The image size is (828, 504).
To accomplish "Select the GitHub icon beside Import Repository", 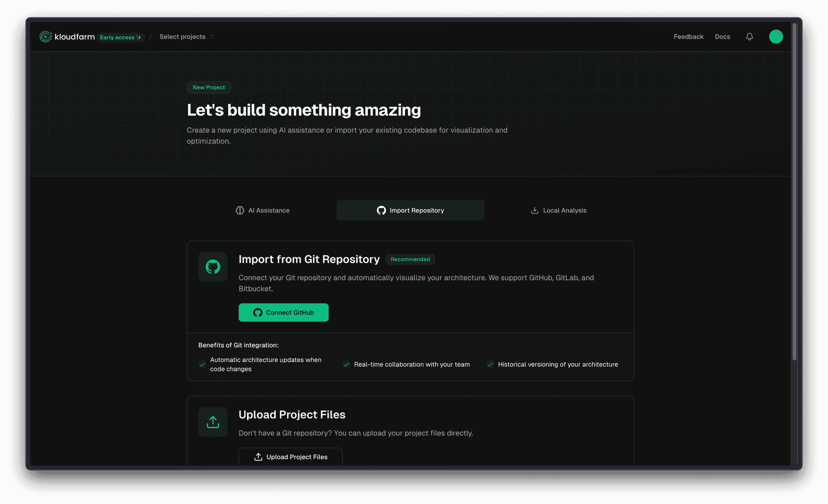I will pyautogui.click(x=381, y=210).
